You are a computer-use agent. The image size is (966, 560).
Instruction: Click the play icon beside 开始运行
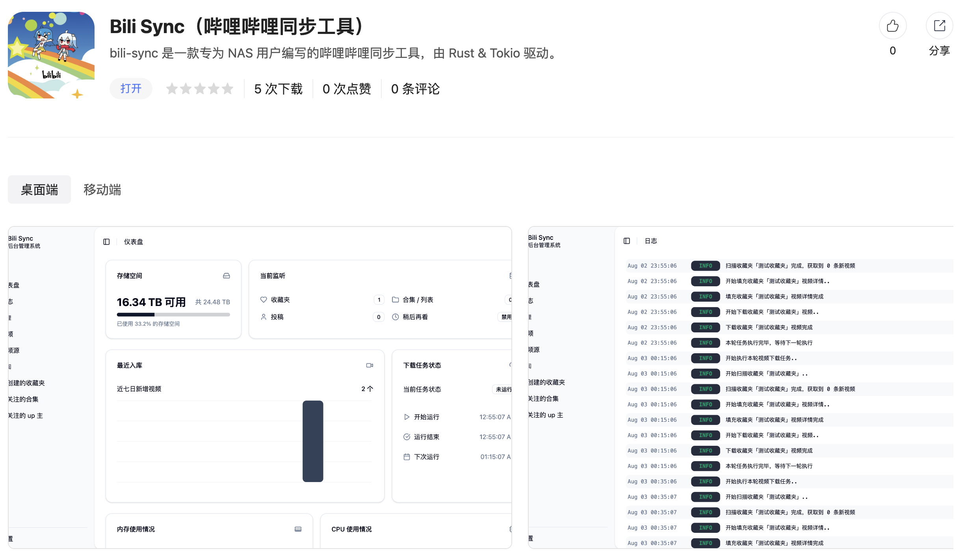tap(407, 417)
